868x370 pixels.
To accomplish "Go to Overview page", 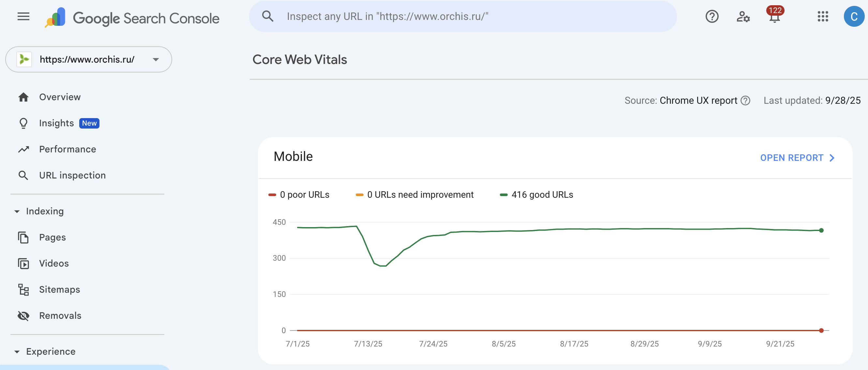I will click(60, 97).
